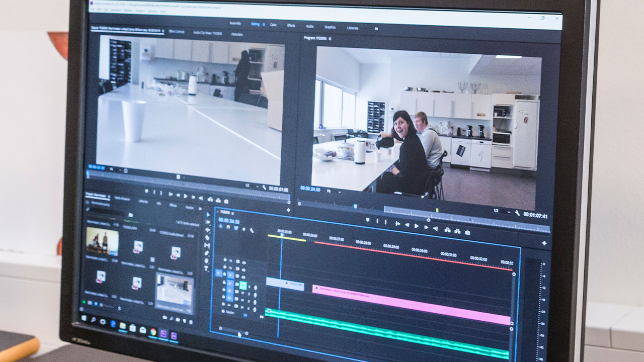Open the Metadata tab
Screen dimensions: 644x362
[x=237, y=34]
